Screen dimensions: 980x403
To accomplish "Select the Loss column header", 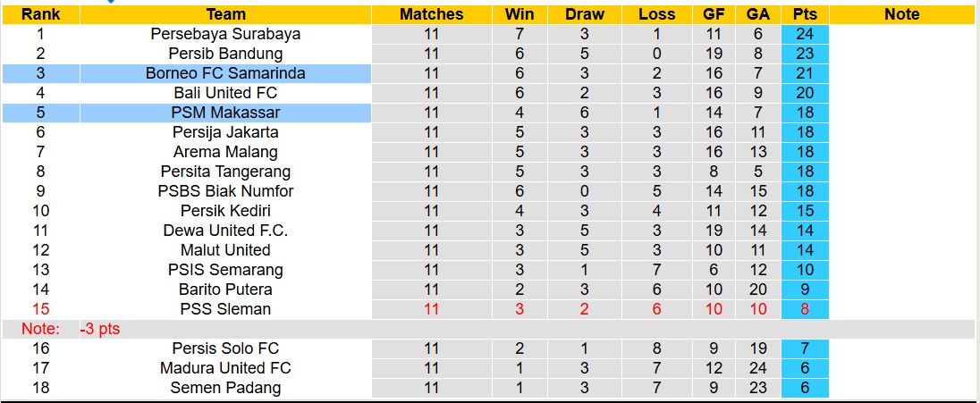I will tap(657, 14).
